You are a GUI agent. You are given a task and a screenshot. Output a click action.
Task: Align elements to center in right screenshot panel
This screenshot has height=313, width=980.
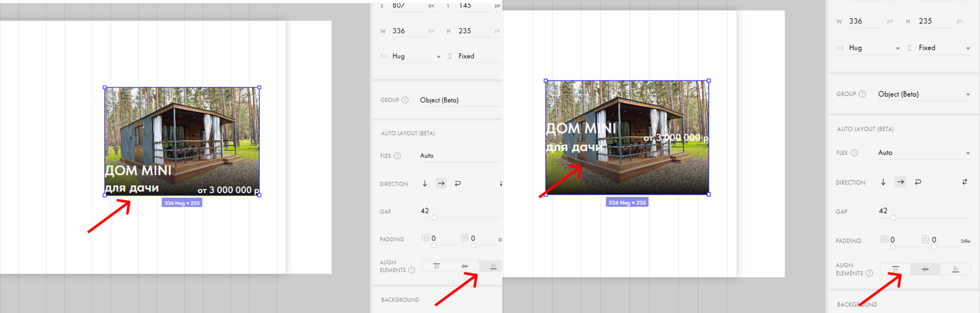925,269
